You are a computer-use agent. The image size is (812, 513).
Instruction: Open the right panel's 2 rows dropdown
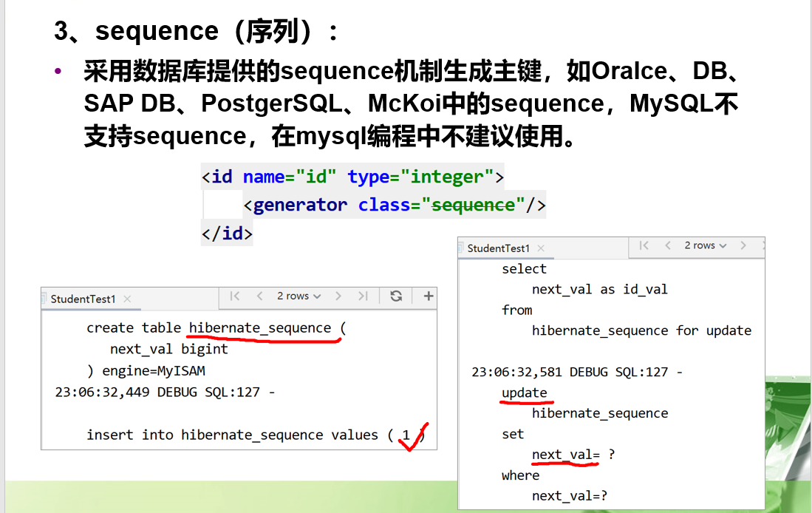click(x=706, y=245)
